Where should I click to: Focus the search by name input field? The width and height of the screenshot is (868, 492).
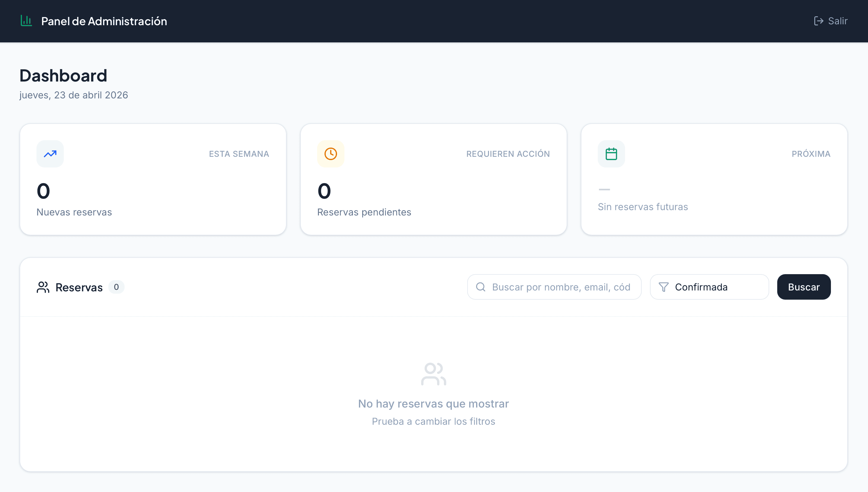pos(561,287)
